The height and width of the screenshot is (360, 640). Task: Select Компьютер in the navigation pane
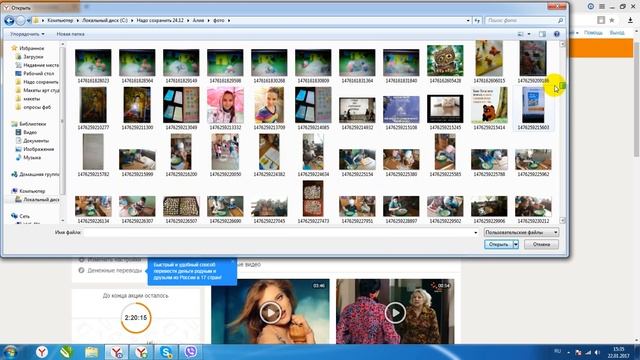pos(28,191)
